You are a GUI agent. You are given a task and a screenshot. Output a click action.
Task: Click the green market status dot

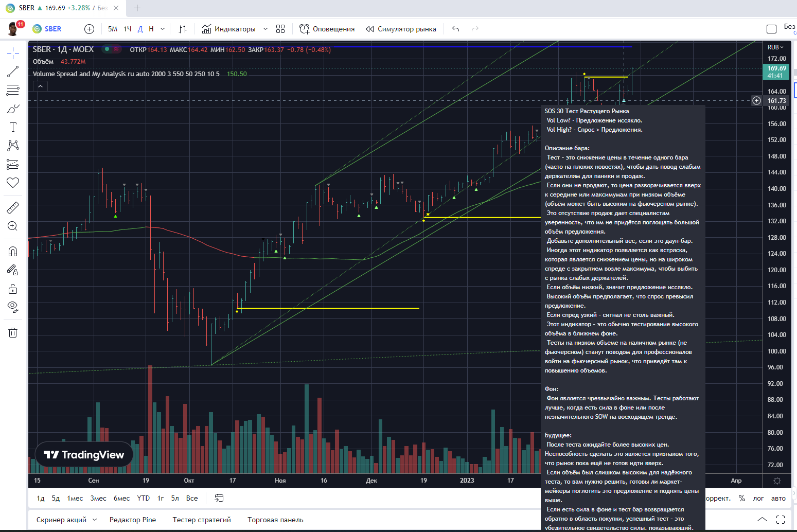click(107, 49)
